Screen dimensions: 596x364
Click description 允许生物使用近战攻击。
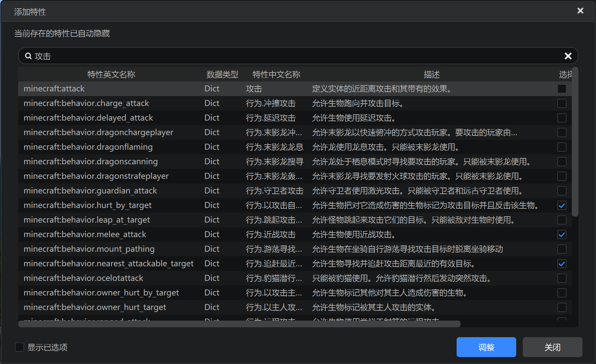click(354, 234)
